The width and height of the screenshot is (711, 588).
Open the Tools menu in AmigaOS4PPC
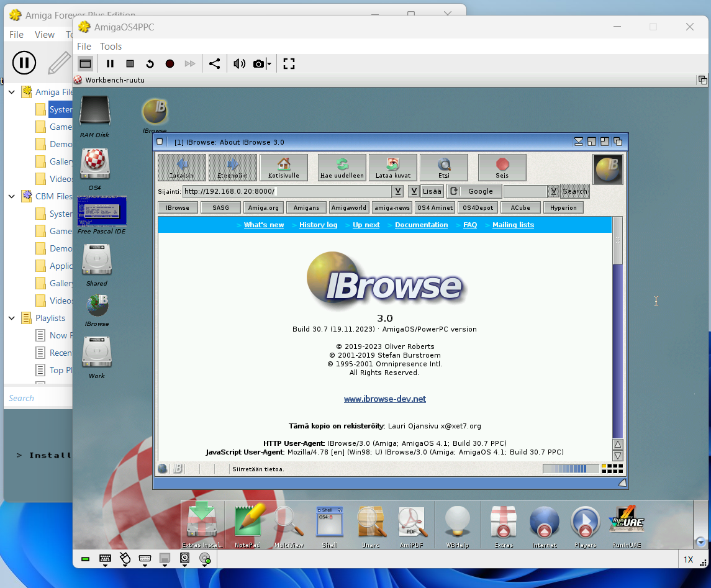(111, 46)
